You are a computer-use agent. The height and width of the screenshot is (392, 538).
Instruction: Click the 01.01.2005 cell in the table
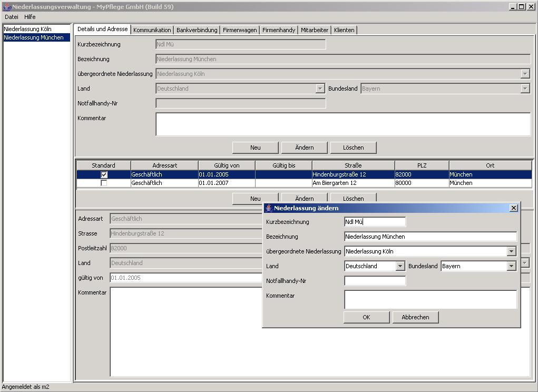pos(227,174)
